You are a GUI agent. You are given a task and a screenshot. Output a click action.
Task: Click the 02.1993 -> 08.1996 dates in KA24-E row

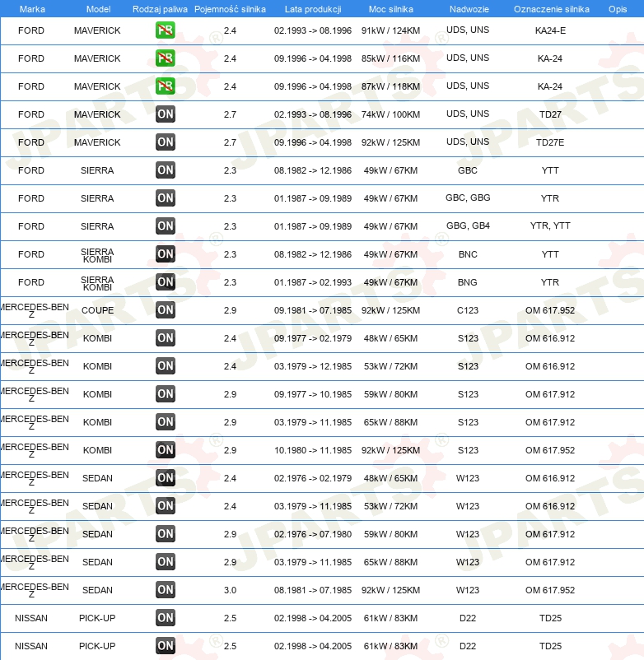point(312,30)
